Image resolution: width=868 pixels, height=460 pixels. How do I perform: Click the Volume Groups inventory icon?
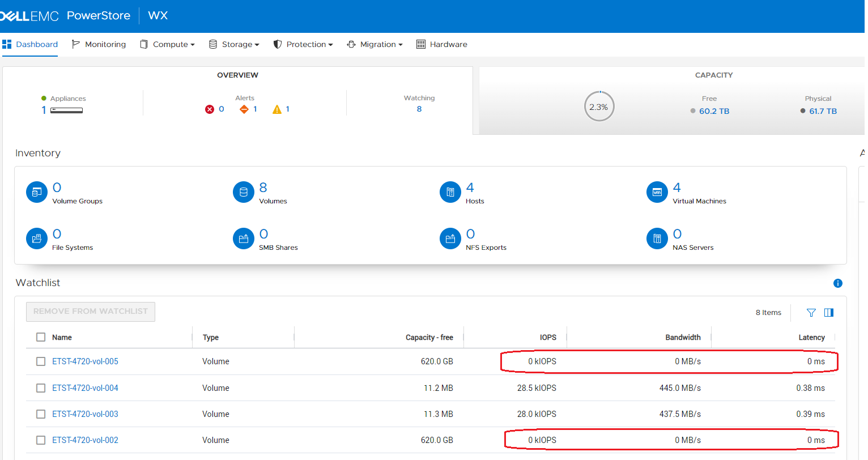click(x=37, y=192)
